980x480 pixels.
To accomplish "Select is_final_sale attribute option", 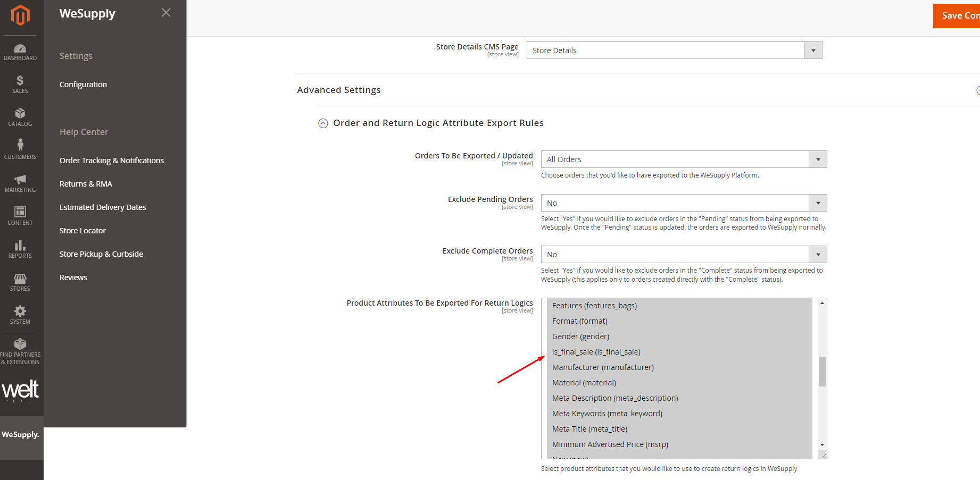I will [x=679, y=352].
